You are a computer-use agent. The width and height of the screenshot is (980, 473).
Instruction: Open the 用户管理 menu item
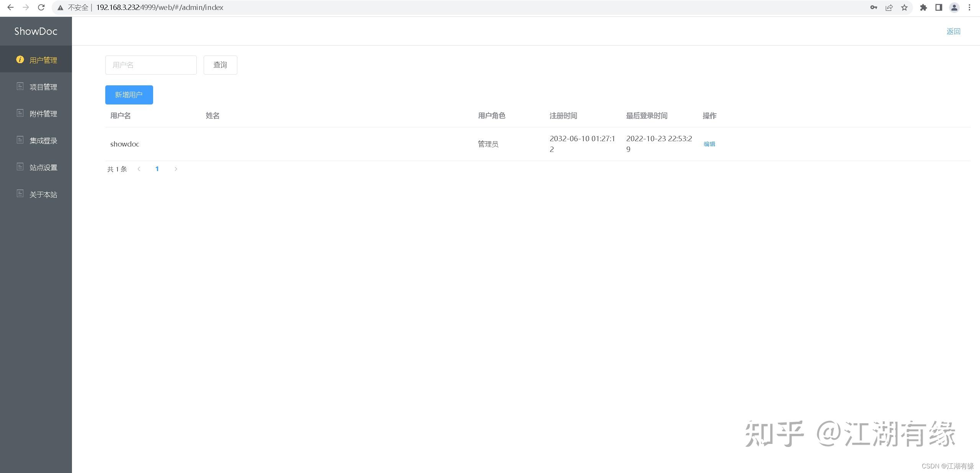click(x=43, y=60)
